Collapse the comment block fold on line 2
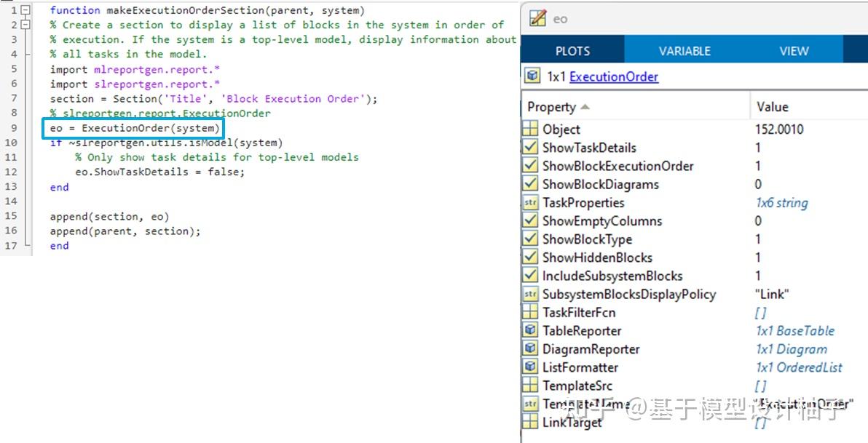The height and width of the screenshot is (443, 868). tap(25, 24)
